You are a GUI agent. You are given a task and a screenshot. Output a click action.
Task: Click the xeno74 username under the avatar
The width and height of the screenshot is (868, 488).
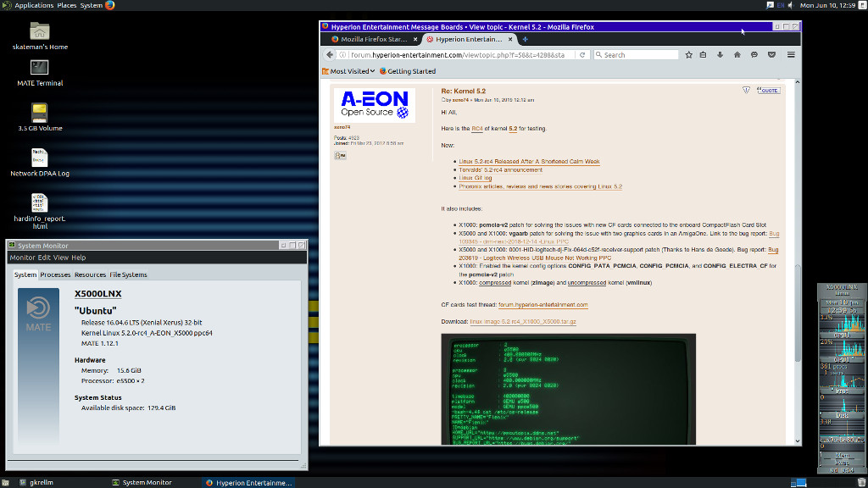[342, 127]
